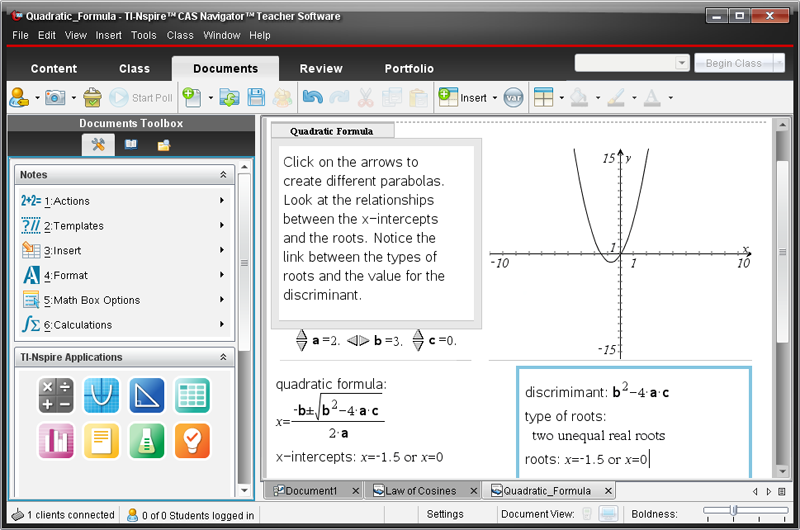
Task: Select the Utilities book icon in toolbox
Action: 131,145
